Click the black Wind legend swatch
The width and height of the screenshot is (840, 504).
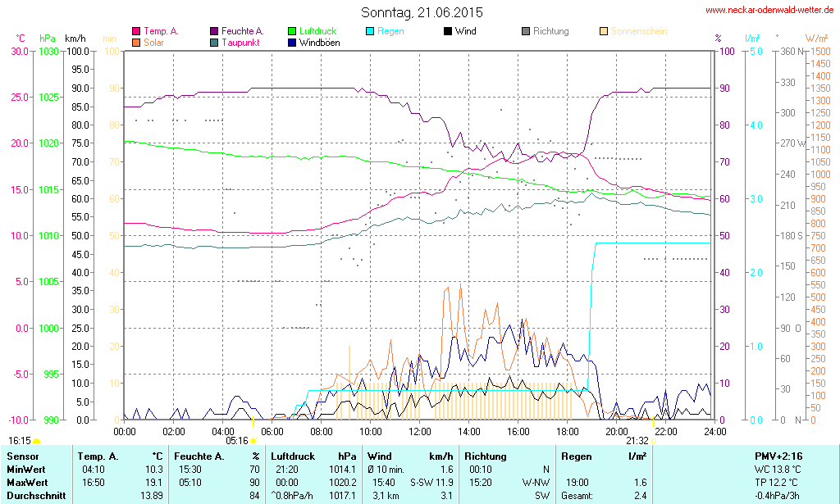[448, 31]
